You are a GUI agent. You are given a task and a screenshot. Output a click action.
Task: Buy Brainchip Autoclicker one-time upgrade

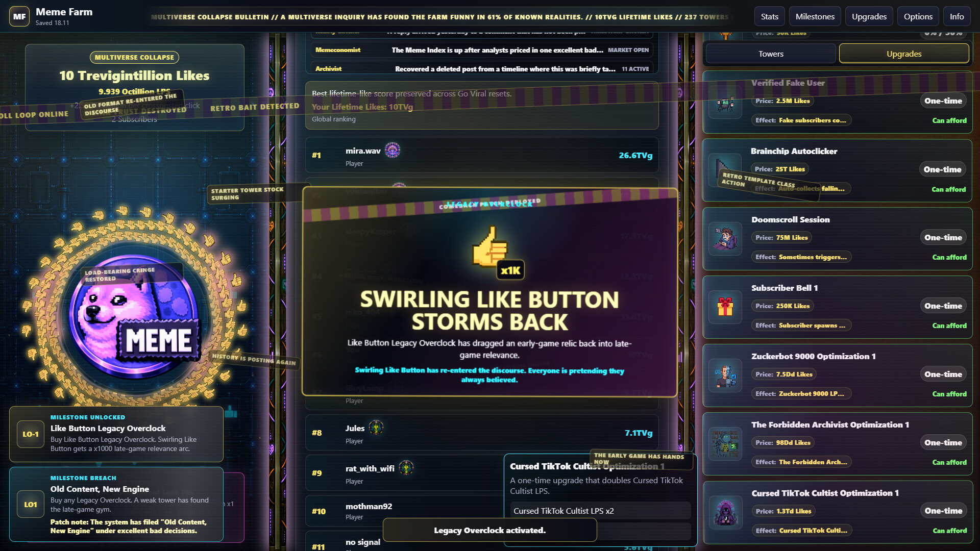tap(943, 169)
